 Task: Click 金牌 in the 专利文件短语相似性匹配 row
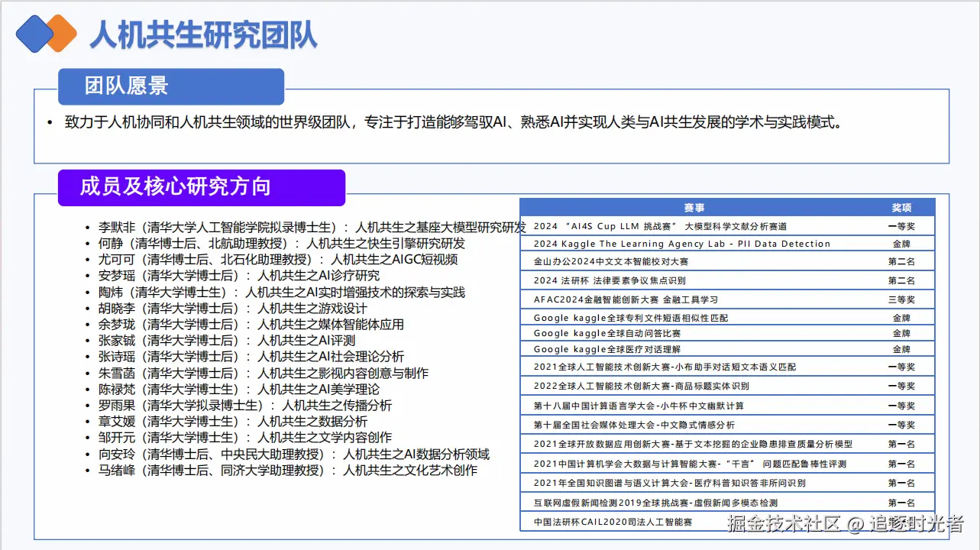click(x=901, y=318)
